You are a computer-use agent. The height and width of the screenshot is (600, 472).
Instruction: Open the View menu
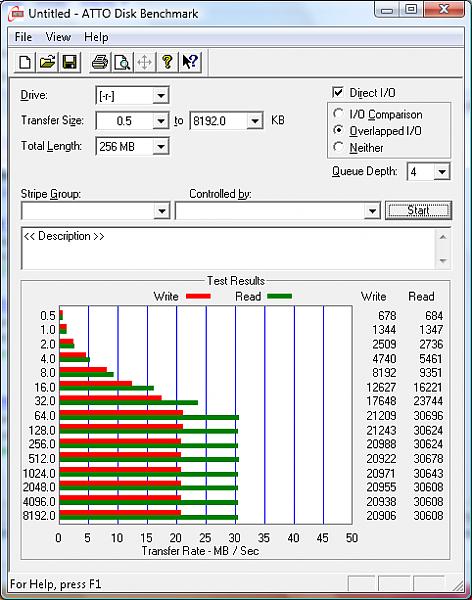[x=58, y=37]
